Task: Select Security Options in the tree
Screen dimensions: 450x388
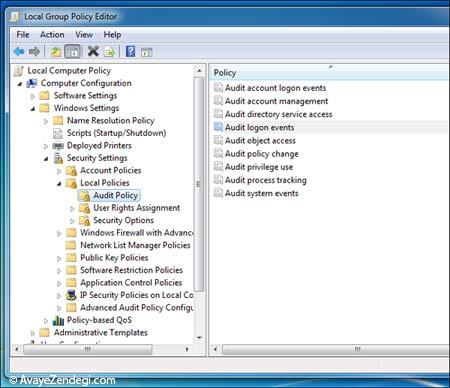Action: 123,220
